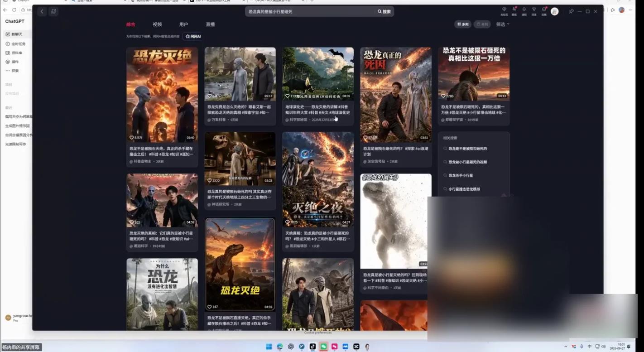Open the CapCut taskbar icon
Screen dimensions: 644x352
(356, 347)
